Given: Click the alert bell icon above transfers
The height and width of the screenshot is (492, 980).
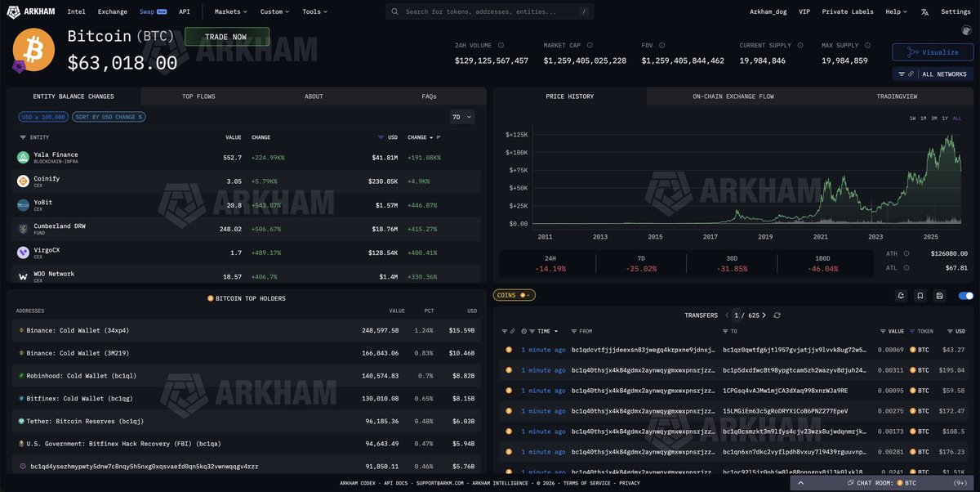Looking at the screenshot, I should tap(901, 296).
